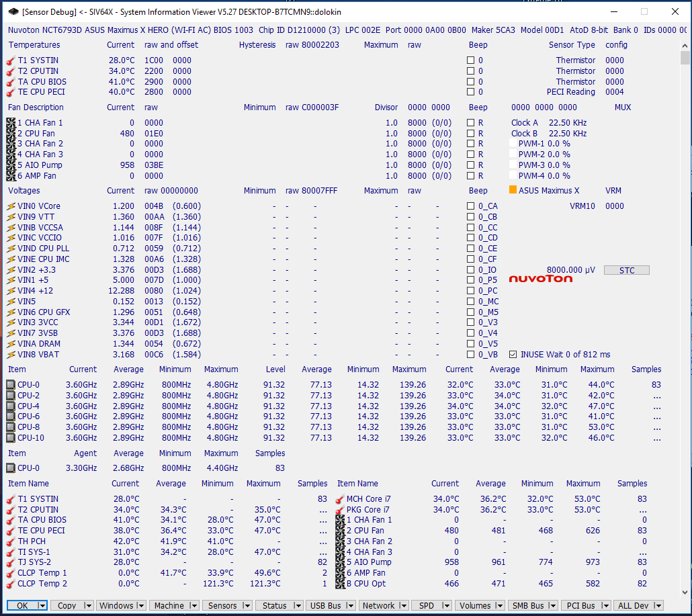Click the PCI Bus button
The image size is (692, 616).
(x=580, y=606)
